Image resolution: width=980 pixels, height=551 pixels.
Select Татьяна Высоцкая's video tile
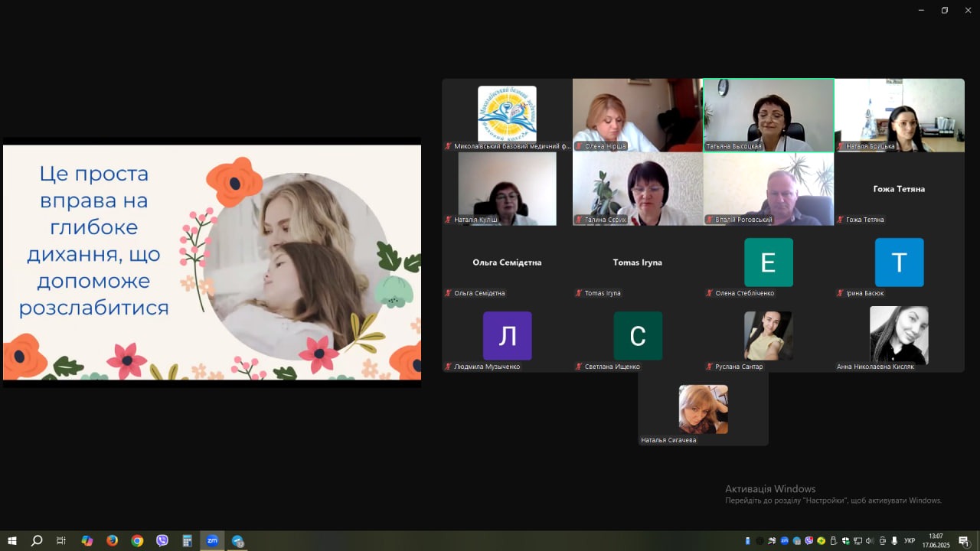(x=768, y=115)
